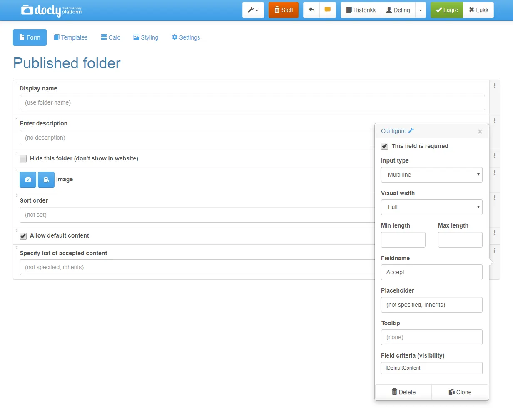Click the yellow comment bubble icon
Viewport: 513px width, 420px height.
click(328, 10)
